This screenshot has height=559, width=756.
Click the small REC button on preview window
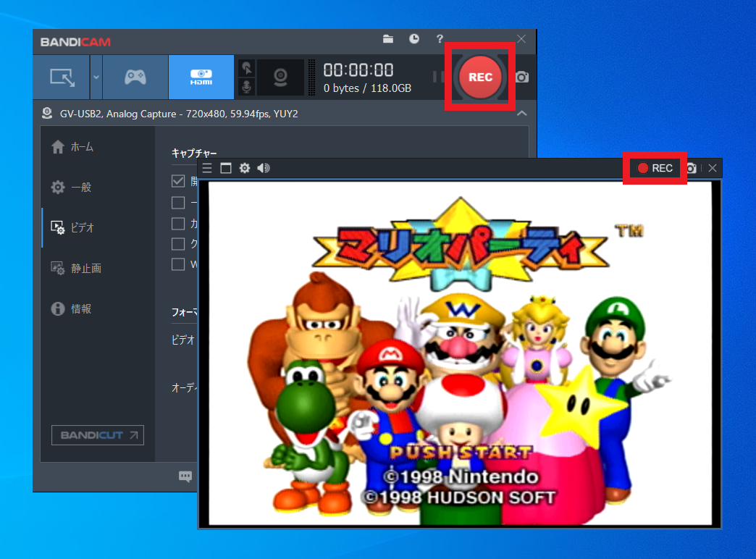(655, 168)
